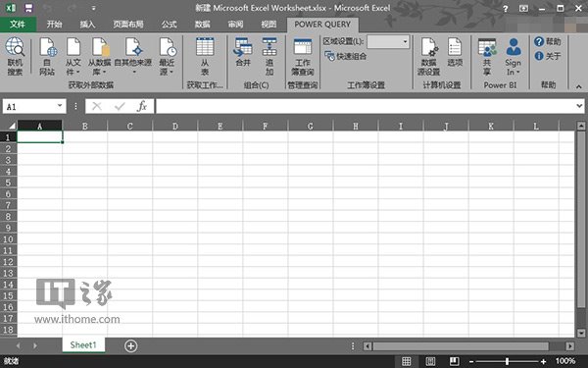This screenshot has width=588, height=368.
Task: Expand the formula bar arrow
Action: coord(579,106)
